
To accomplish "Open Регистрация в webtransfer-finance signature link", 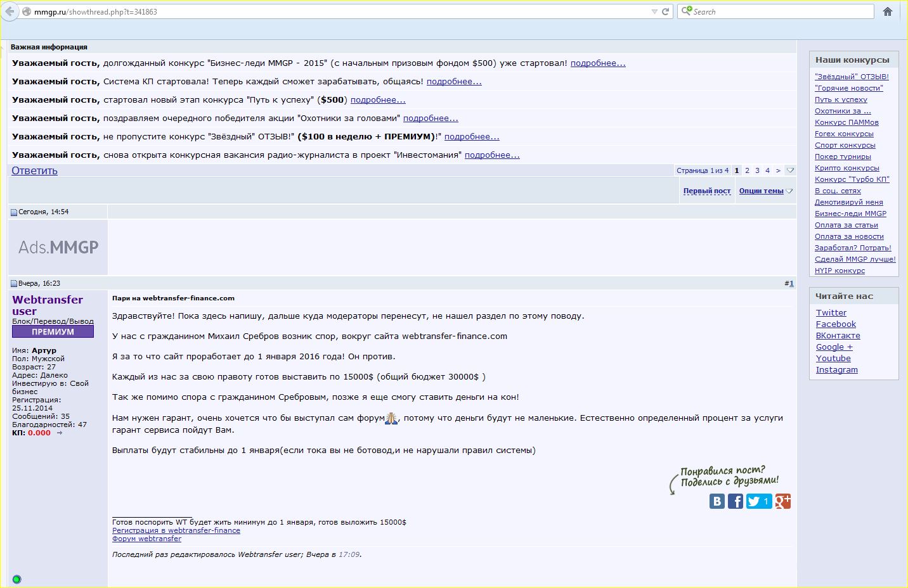I will [x=176, y=530].
